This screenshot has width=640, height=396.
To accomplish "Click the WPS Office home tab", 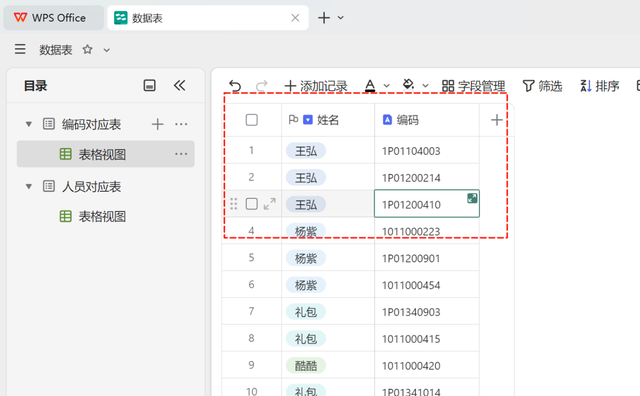I will pyautogui.click(x=53, y=18).
